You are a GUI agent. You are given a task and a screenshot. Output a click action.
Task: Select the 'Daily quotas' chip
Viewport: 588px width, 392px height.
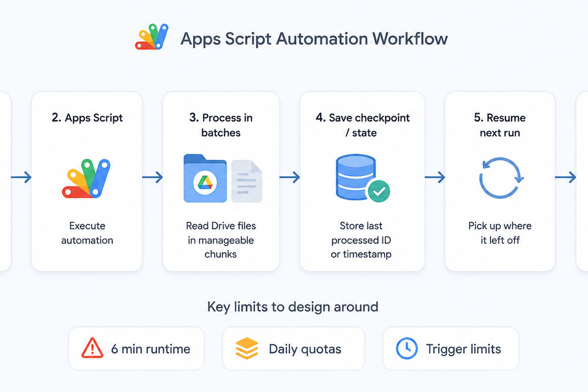293,349
